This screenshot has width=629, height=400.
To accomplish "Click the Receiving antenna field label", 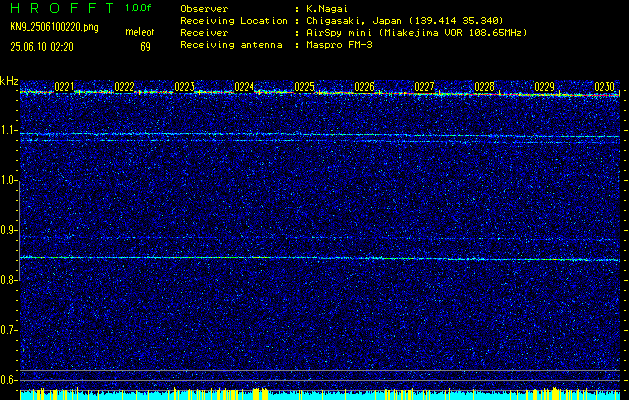I will (x=231, y=45).
